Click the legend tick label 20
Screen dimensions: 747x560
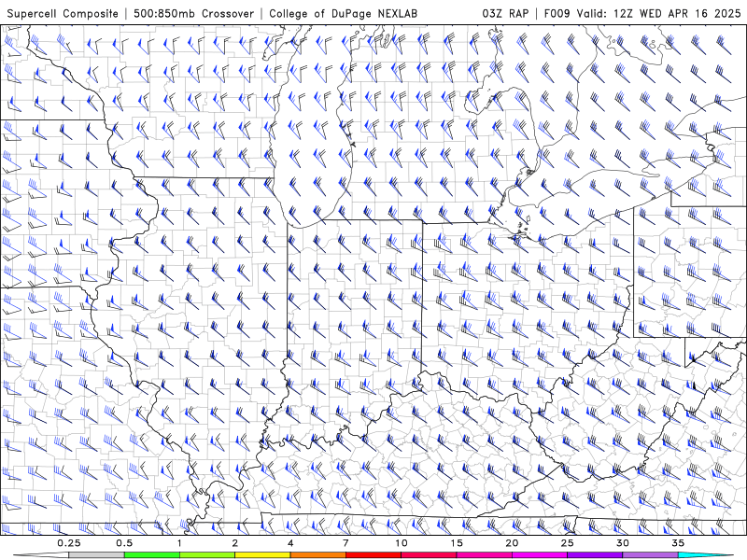point(512,543)
